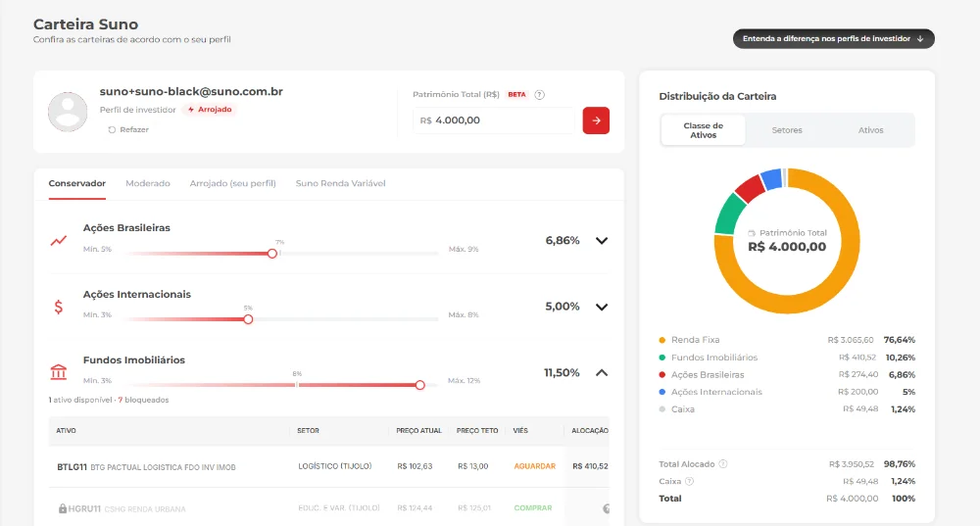Click the green Fundos Imobiliários donut segment

tap(729, 215)
